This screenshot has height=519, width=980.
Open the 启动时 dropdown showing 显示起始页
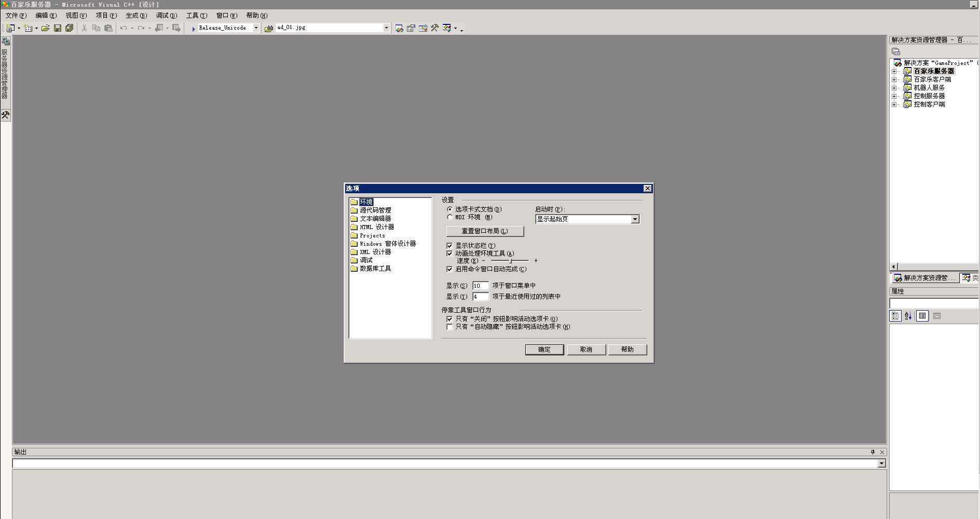pos(635,219)
